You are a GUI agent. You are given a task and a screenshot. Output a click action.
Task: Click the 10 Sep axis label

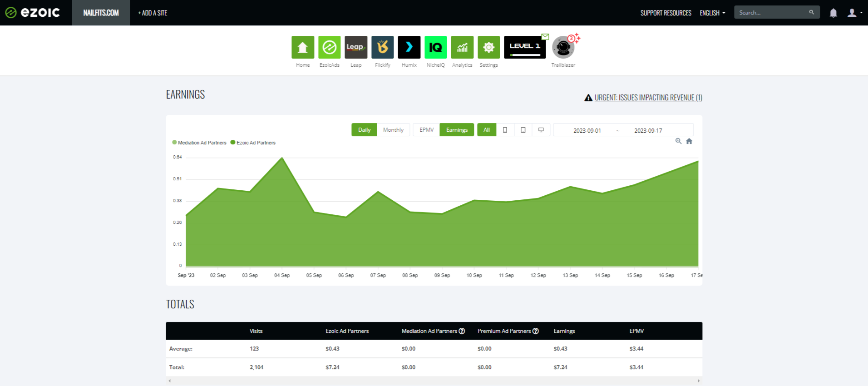click(x=474, y=275)
